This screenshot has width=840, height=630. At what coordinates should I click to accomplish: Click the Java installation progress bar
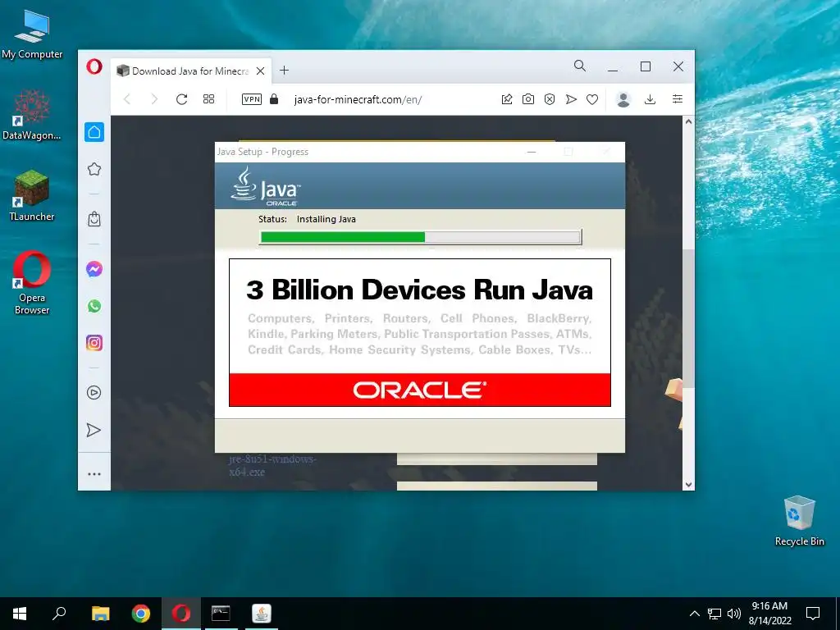[421, 237]
